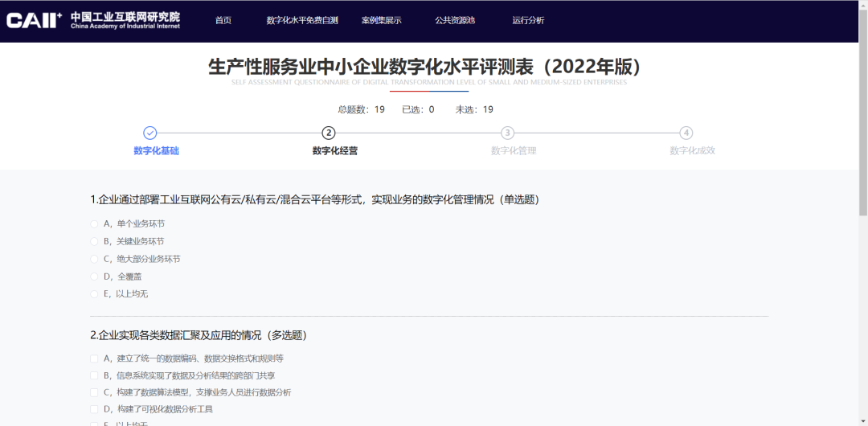Screen dimensions: 868x426
Task: Open 首页 in the navigation bar
Action: tap(223, 21)
